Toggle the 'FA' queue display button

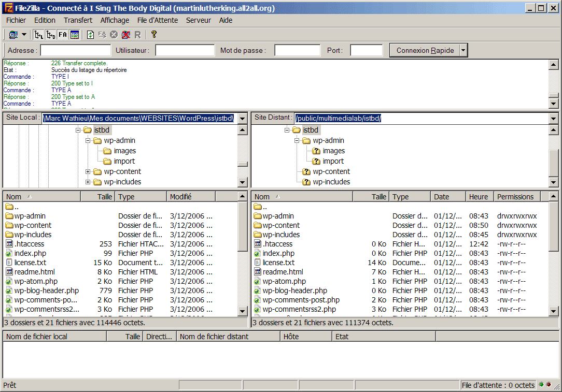(x=63, y=35)
